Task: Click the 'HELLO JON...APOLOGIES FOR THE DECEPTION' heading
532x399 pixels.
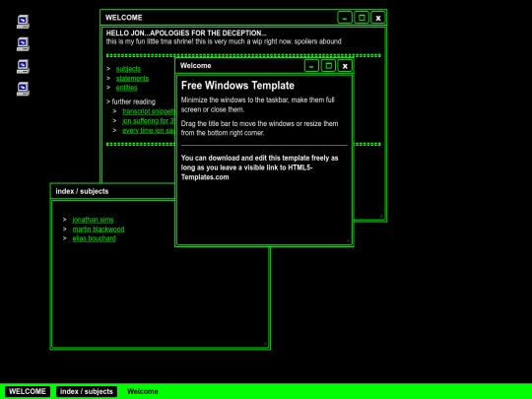Action: pos(186,33)
